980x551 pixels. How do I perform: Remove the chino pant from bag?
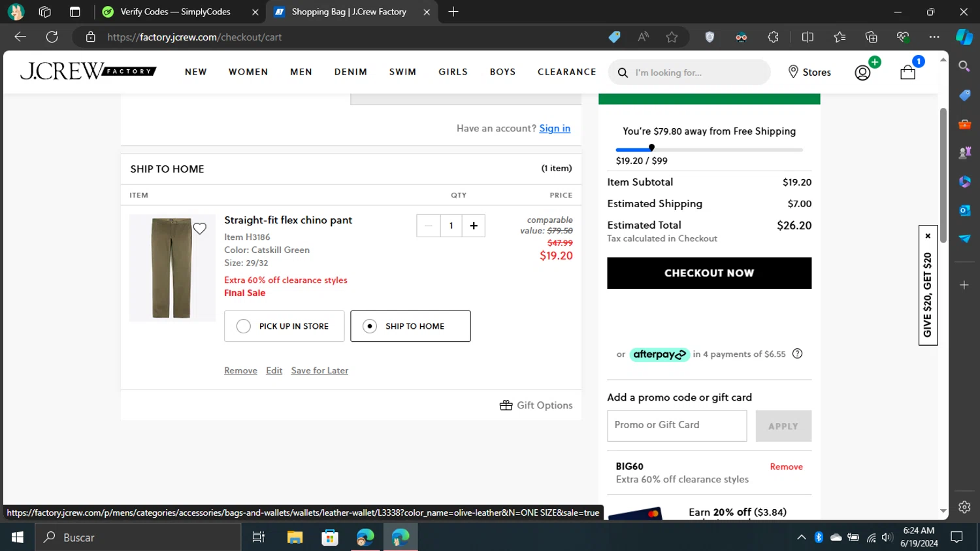(240, 371)
